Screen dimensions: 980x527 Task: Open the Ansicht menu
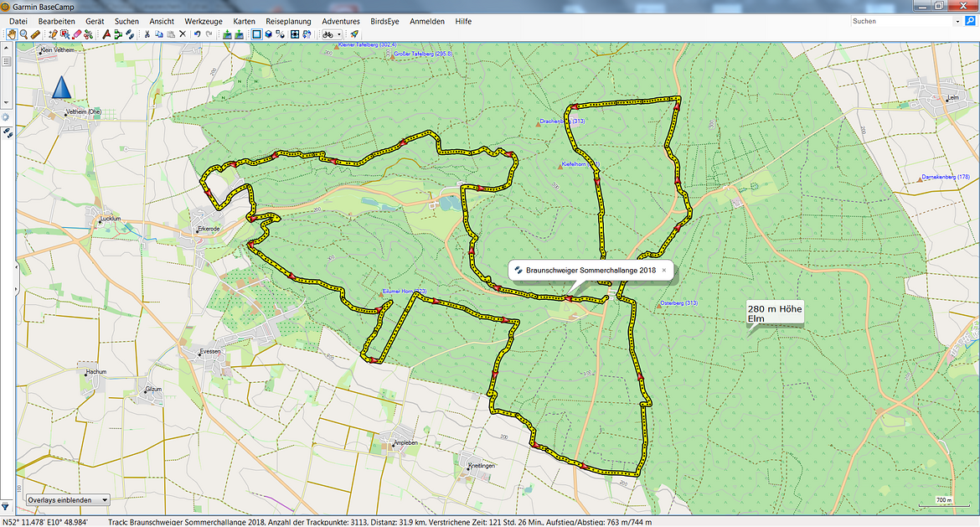[162, 21]
